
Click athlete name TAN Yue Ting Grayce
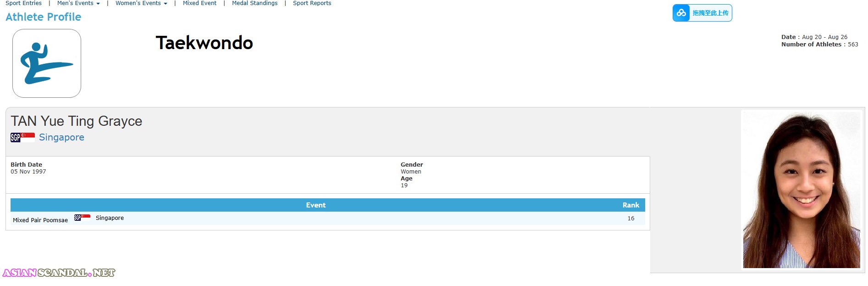click(77, 121)
